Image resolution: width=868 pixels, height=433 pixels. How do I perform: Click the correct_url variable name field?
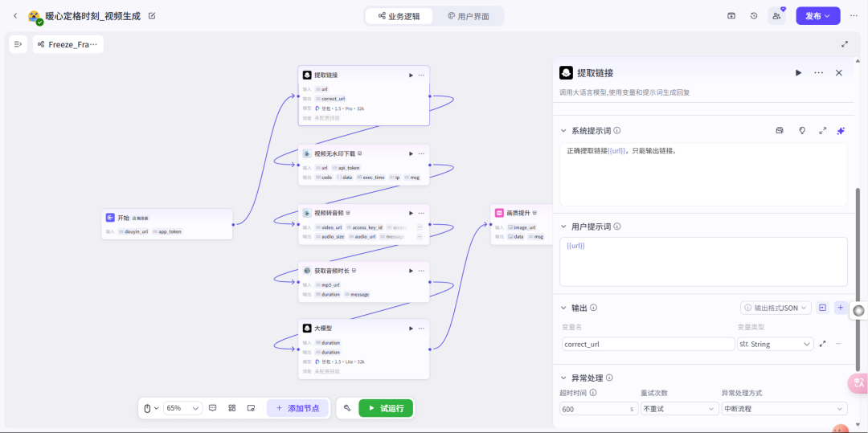coord(649,344)
